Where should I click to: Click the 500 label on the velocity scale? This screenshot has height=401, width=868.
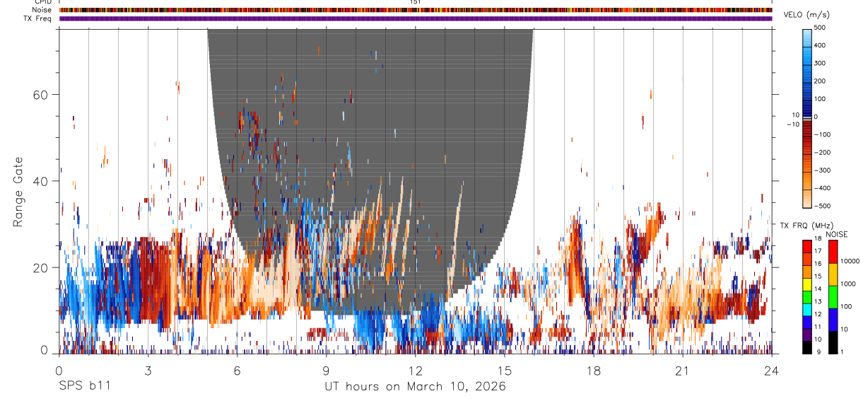(821, 28)
